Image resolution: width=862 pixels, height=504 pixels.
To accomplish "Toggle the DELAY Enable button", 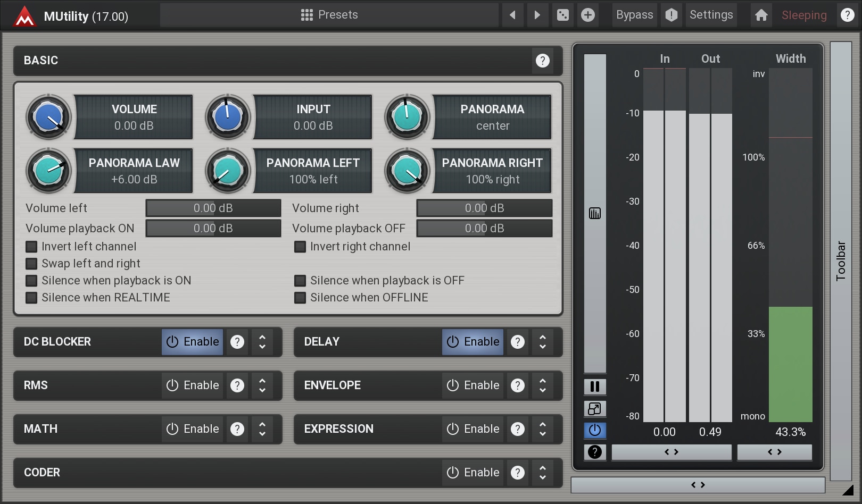I will coord(473,342).
